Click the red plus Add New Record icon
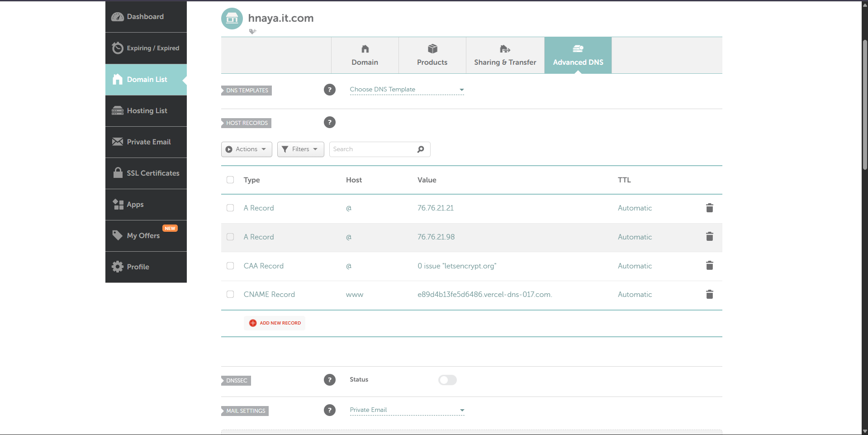The width and height of the screenshot is (868, 435). (x=253, y=323)
